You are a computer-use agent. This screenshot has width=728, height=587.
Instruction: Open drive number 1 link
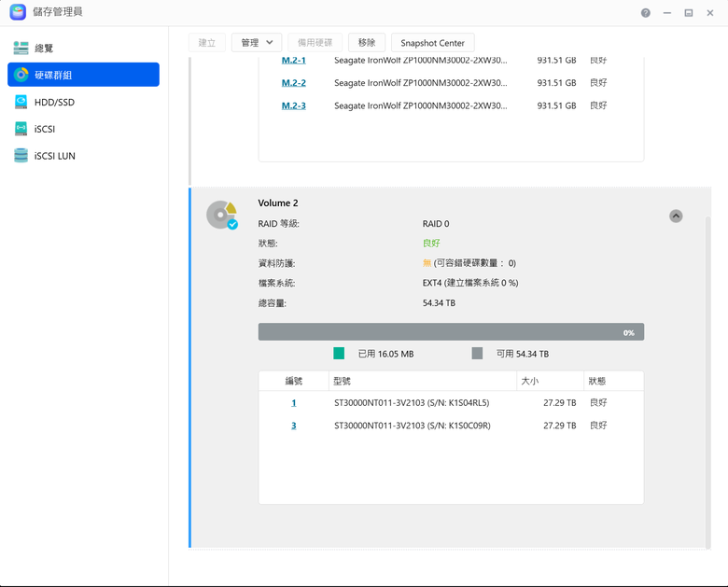pos(293,402)
